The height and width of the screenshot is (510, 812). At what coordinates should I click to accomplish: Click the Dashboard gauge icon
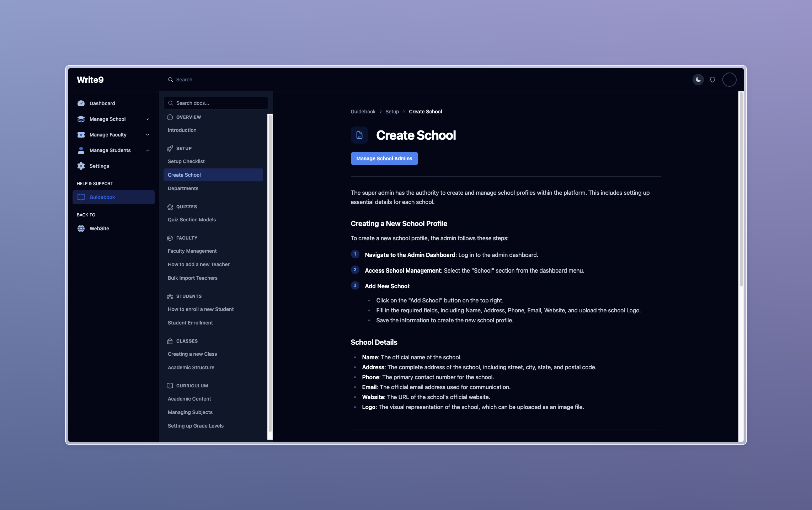coord(81,103)
